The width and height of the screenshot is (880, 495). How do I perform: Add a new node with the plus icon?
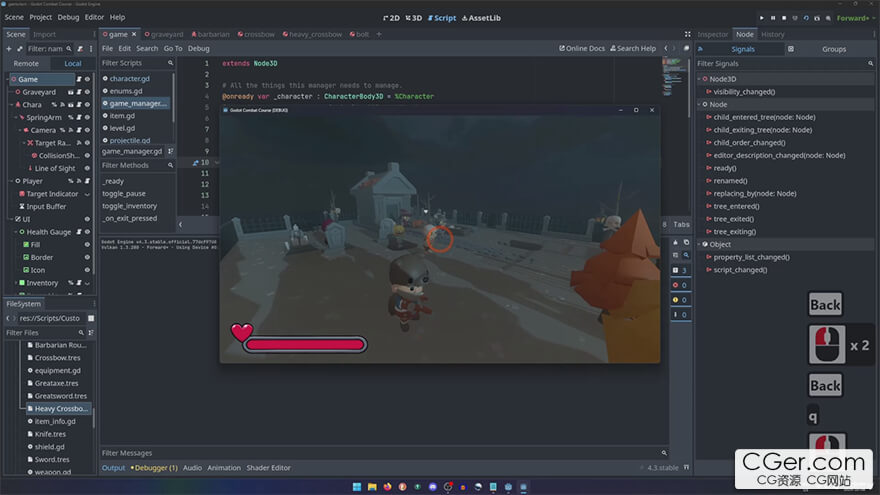point(9,49)
